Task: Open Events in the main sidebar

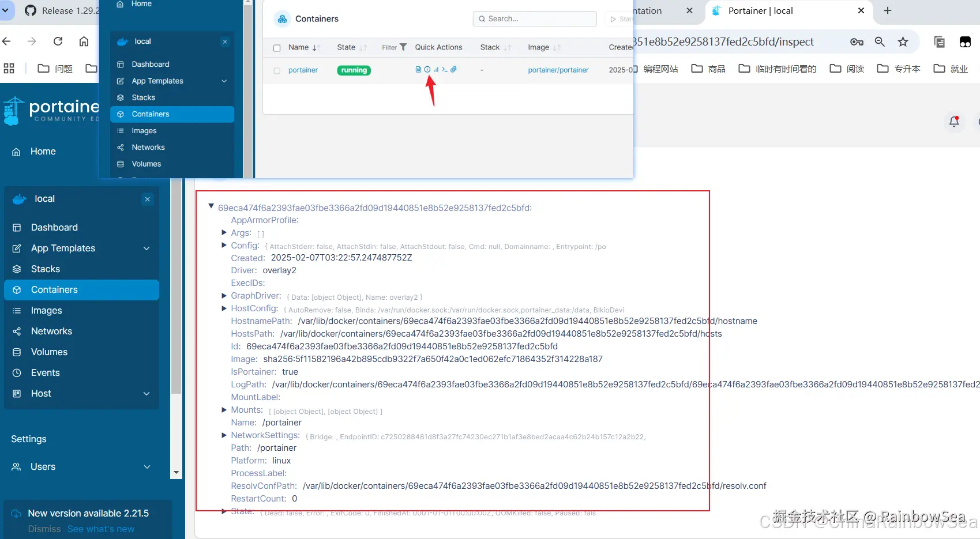Action: coord(81,373)
